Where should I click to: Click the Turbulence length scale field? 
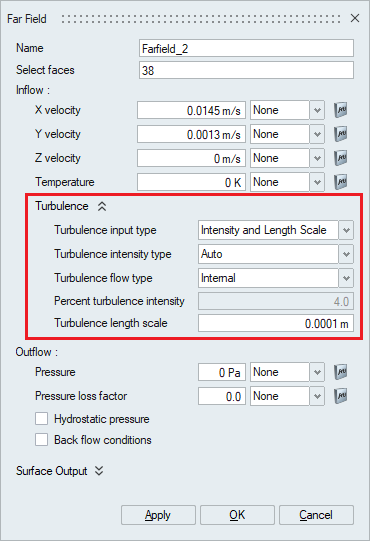pos(276,323)
